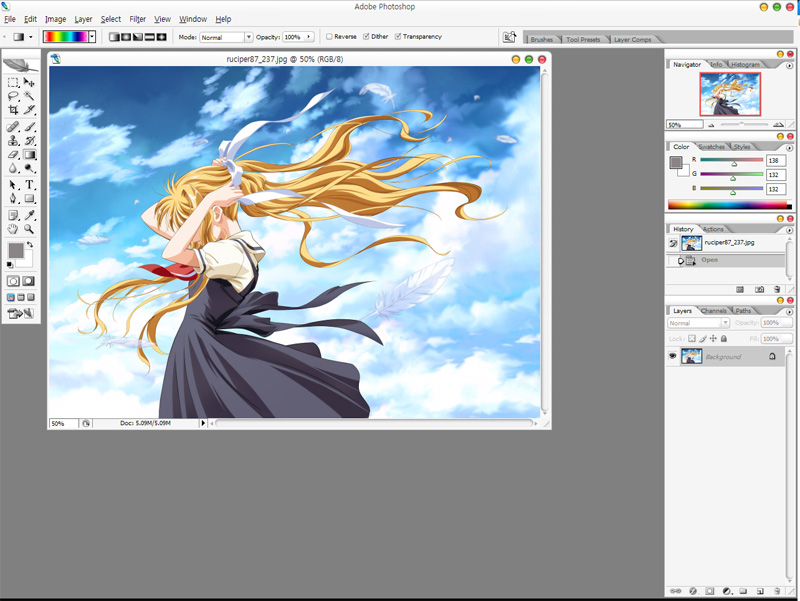Open the History panel options menu
The width and height of the screenshot is (800, 601).
click(789, 230)
